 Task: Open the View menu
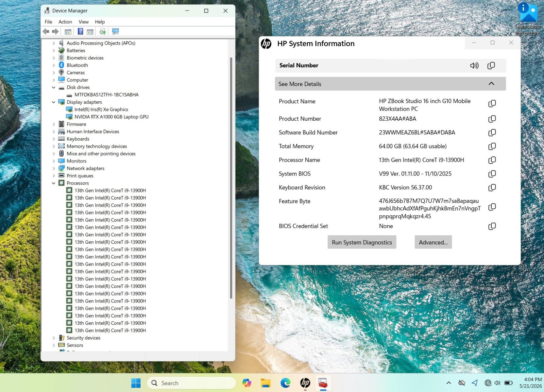(x=84, y=22)
